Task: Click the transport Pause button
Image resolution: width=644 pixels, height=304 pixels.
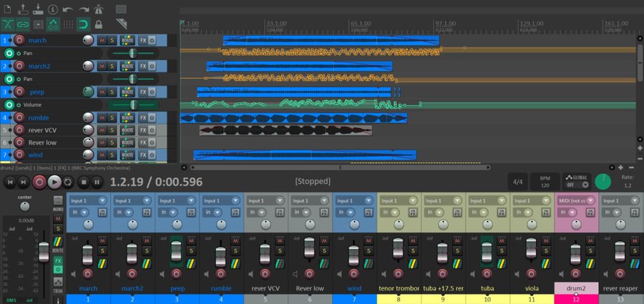Action: tap(97, 182)
